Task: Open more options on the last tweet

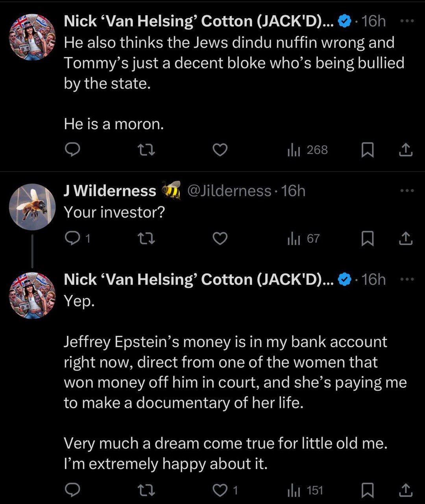Action: [407, 280]
